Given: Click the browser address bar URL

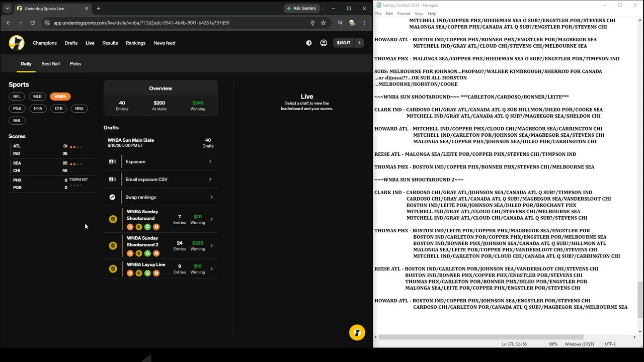Looking at the screenshot, I should [141, 23].
